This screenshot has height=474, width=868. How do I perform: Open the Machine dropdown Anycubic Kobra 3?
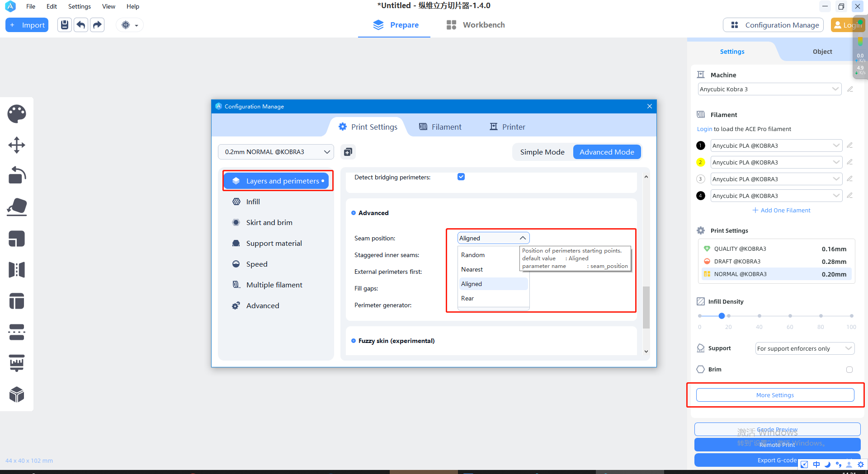(769, 89)
